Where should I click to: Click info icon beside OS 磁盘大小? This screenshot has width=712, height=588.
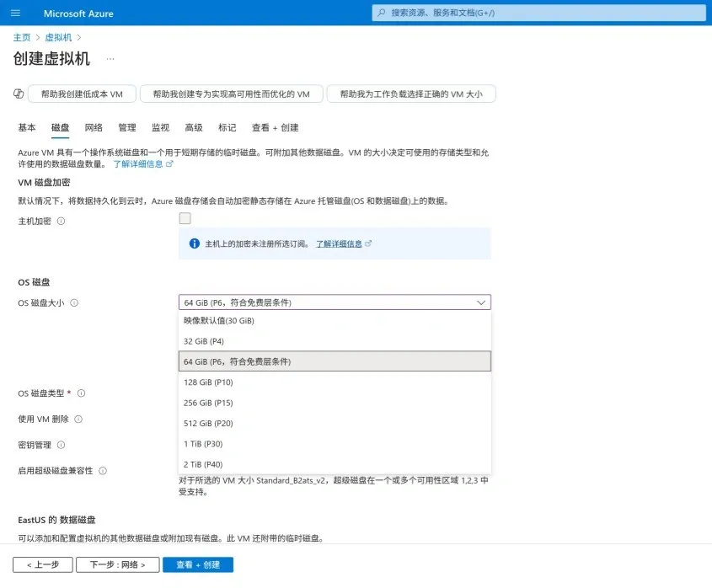tap(74, 302)
